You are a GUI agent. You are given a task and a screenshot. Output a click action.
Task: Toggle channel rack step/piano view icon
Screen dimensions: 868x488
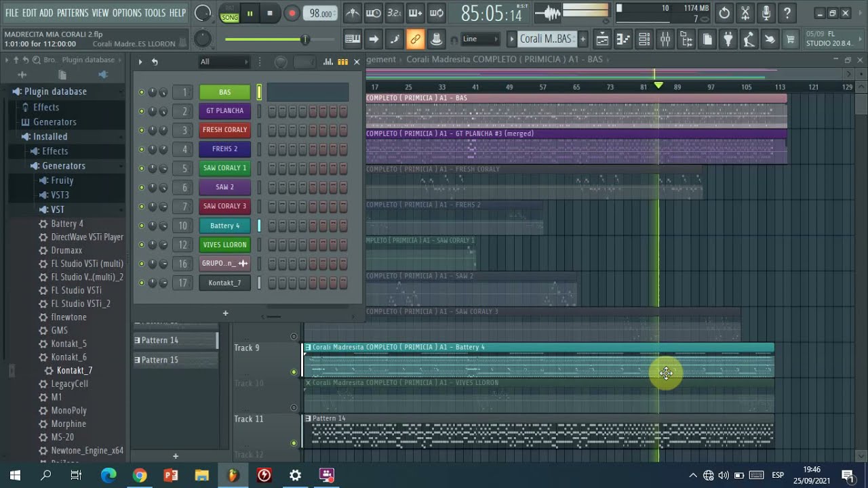[341, 62]
